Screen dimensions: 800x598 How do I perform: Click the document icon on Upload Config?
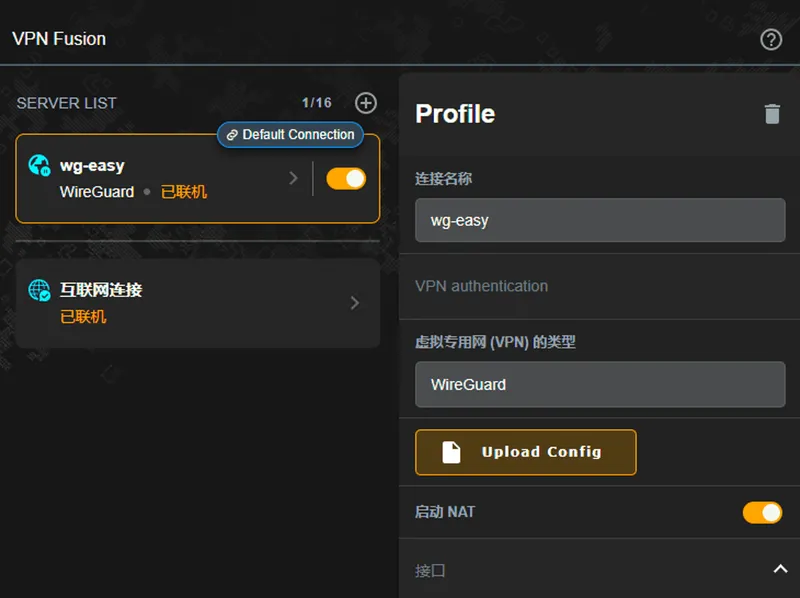(x=452, y=452)
